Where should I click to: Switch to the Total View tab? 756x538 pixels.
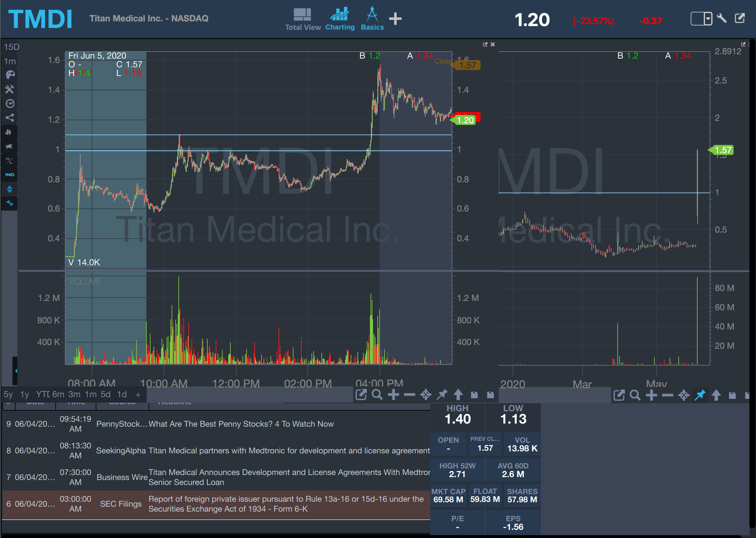302,19
